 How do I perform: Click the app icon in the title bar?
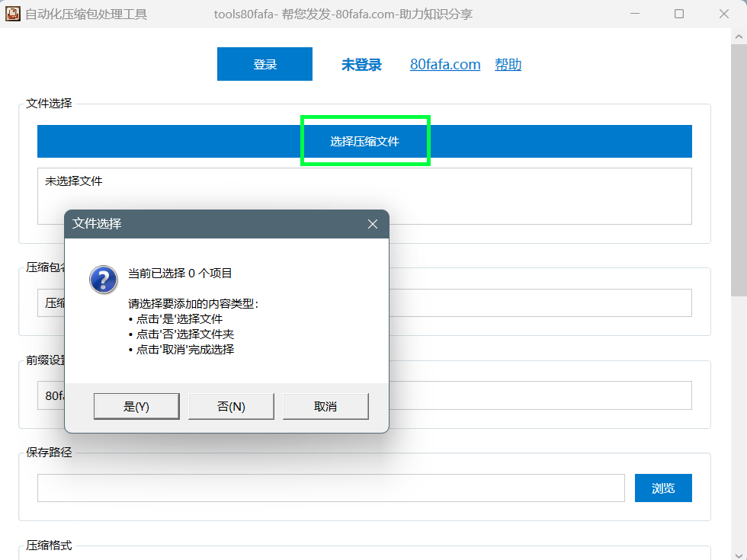(13, 14)
